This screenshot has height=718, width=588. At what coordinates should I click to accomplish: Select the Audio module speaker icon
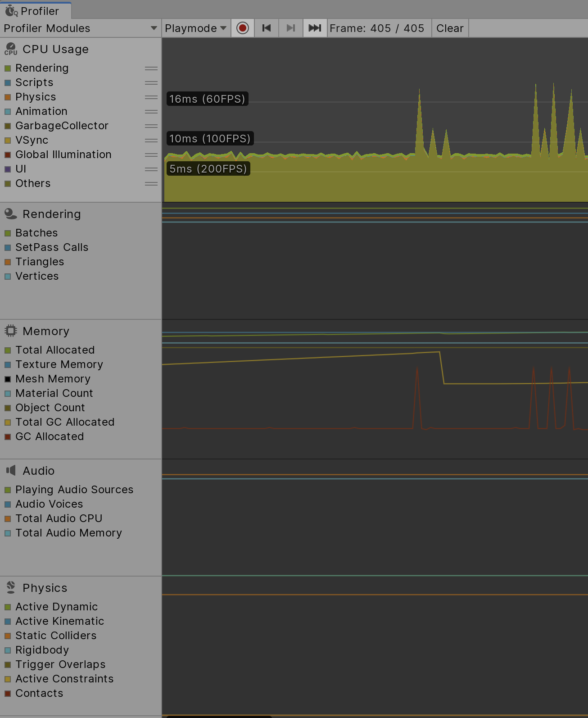point(11,471)
